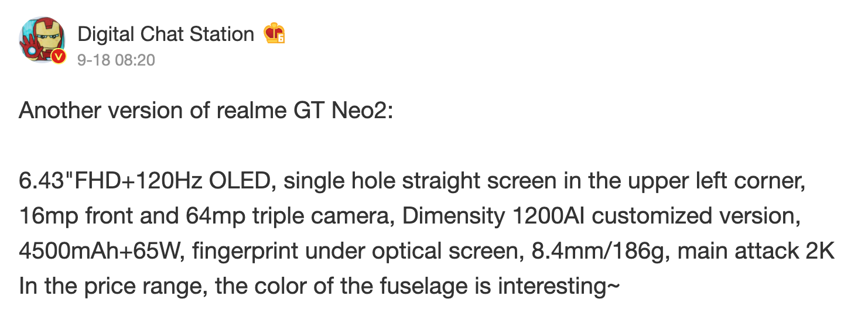
Task: Click the crown membership badge icon
Action: [274, 34]
